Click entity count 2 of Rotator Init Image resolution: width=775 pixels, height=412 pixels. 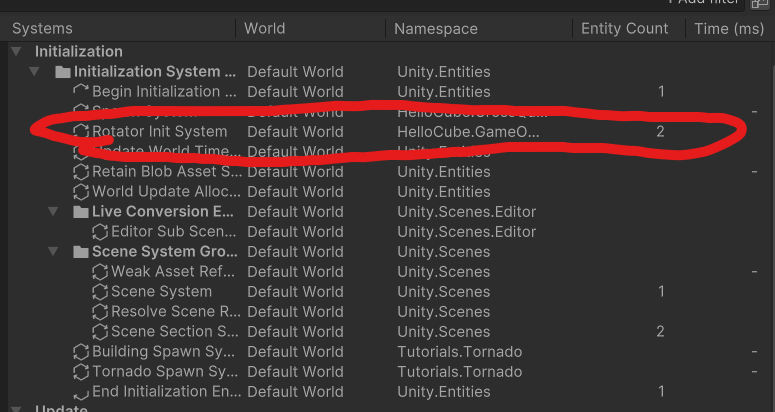click(660, 132)
